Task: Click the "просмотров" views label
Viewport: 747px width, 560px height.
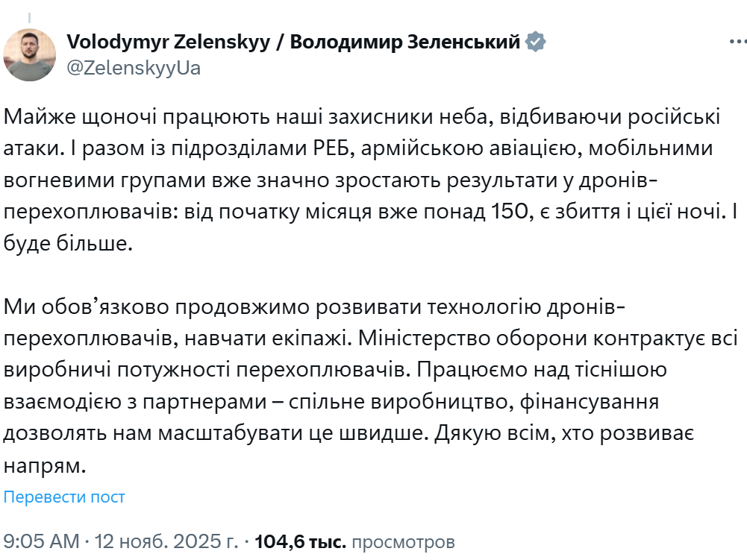Action: 403,541
